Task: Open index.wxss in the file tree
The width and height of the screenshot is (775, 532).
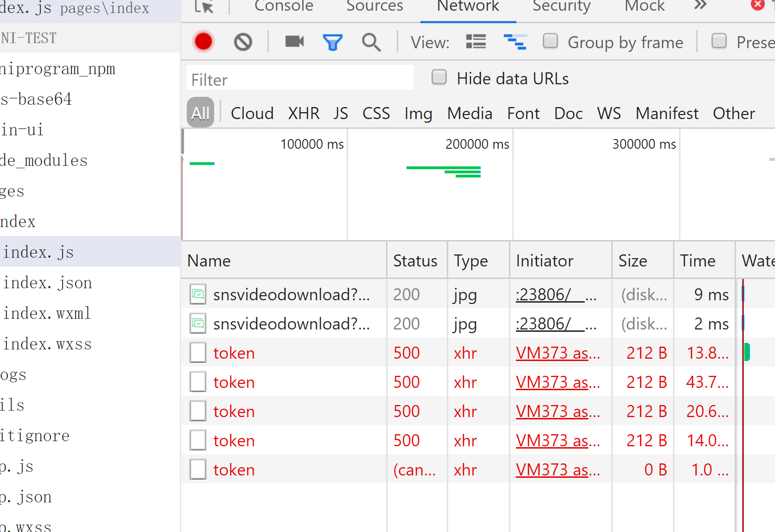Action: [47, 344]
